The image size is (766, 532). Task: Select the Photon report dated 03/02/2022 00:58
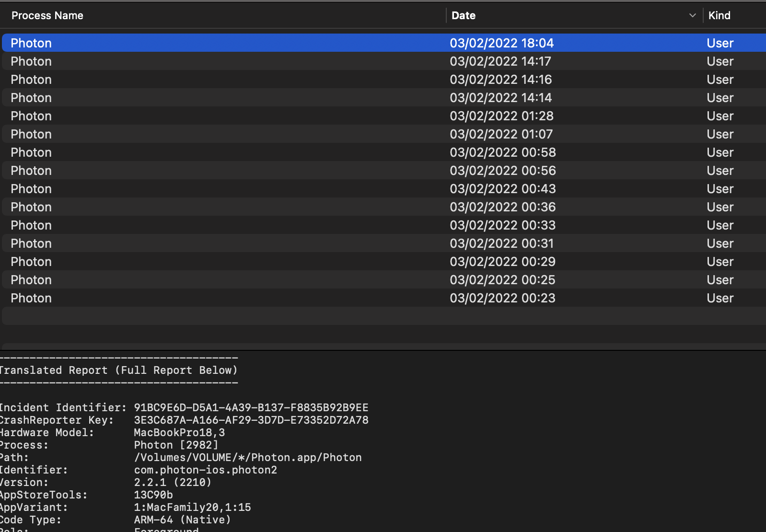click(383, 152)
